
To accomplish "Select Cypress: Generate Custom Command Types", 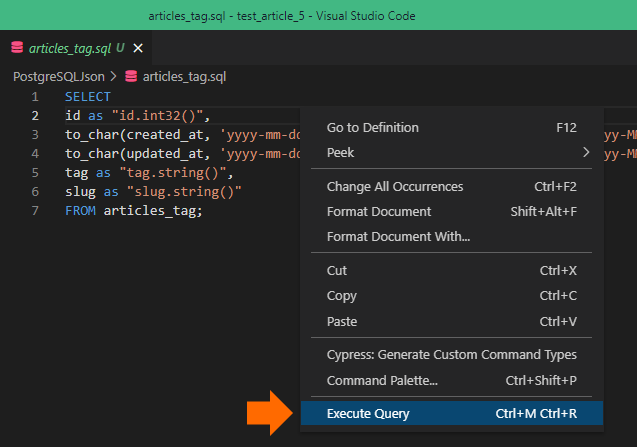I will pyautogui.click(x=452, y=355).
